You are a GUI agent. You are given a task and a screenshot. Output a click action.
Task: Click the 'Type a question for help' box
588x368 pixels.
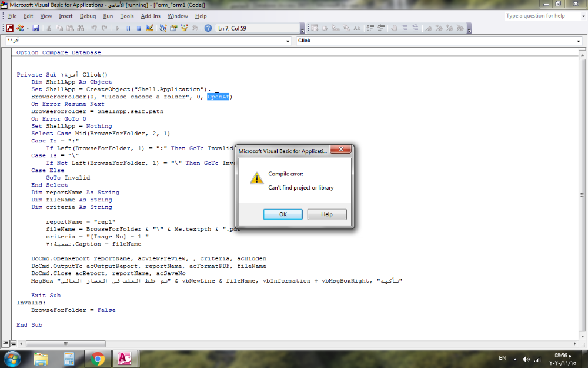pos(542,16)
